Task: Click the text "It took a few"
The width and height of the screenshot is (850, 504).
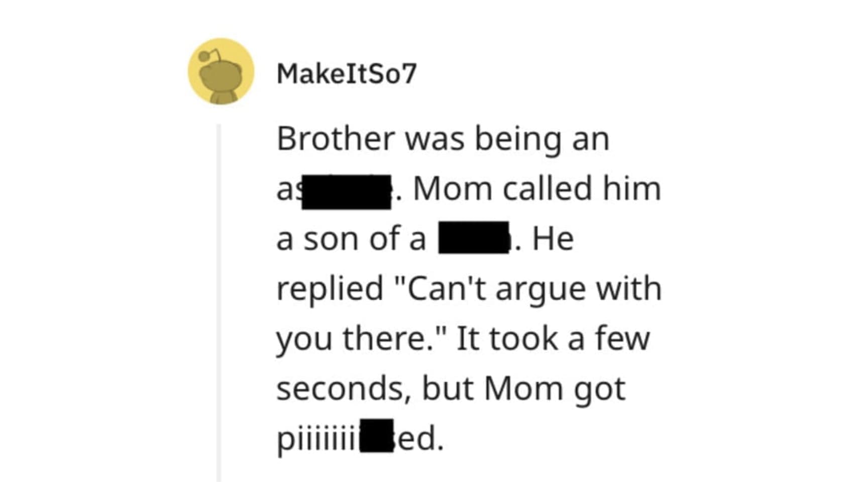Action: 553,338
